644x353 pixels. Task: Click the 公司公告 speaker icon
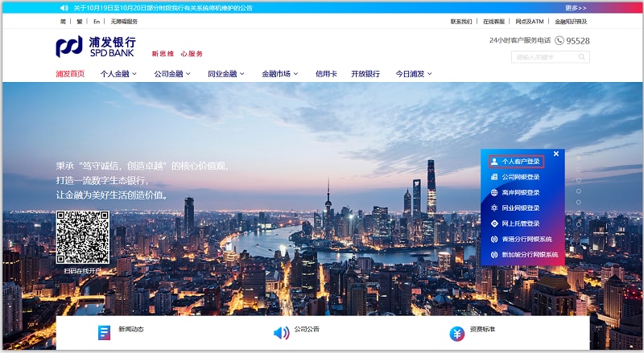[x=281, y=333]
